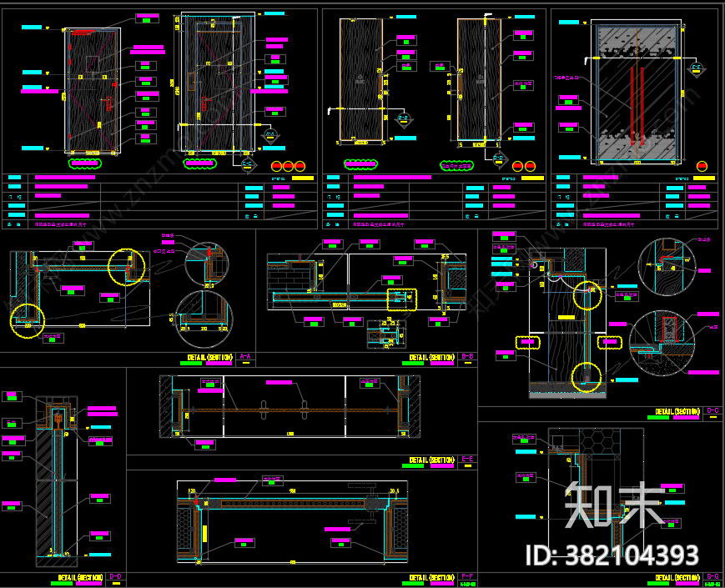Click DETAIL (SECTION) title beside A-A
This screenshot has height=588, width=725.
coord(210,357)
